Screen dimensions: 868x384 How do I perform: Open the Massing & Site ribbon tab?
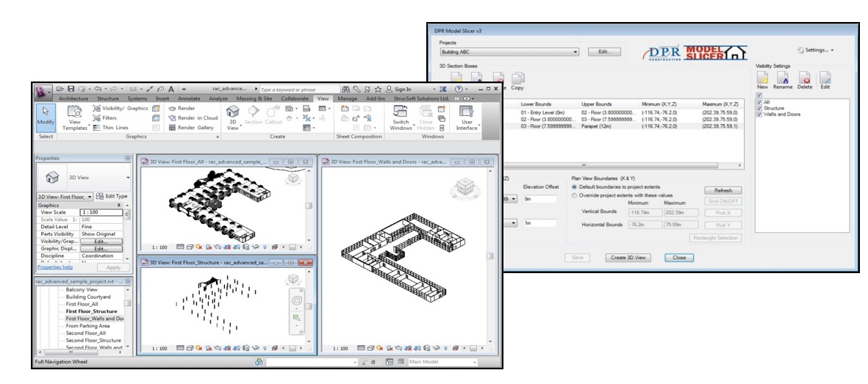click(x=254, y=98)
